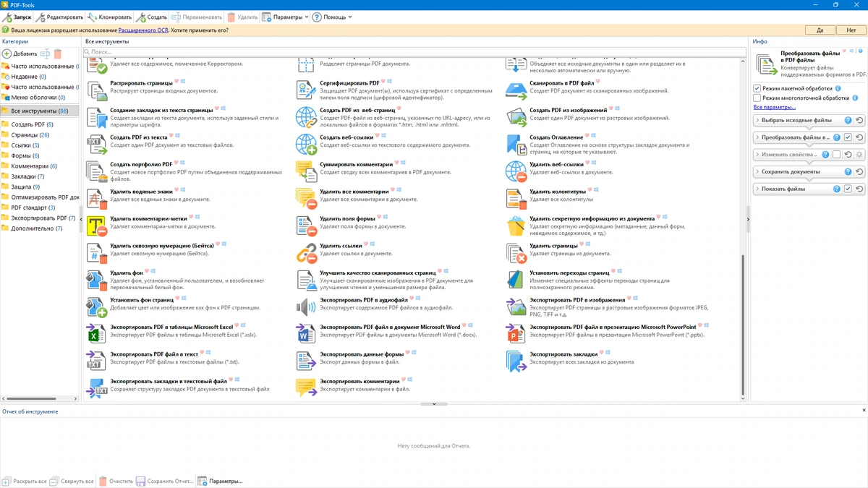Expand the Выбрать исходные файлы step
The height and width of the screenshot is (488, 868).
(x=757, y=120)
